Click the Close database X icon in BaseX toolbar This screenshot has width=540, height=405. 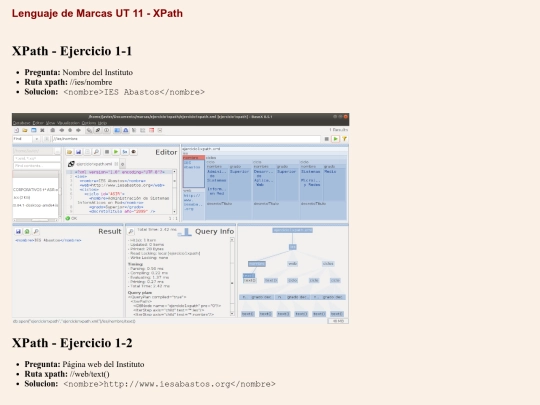click(x=42, y=131)
